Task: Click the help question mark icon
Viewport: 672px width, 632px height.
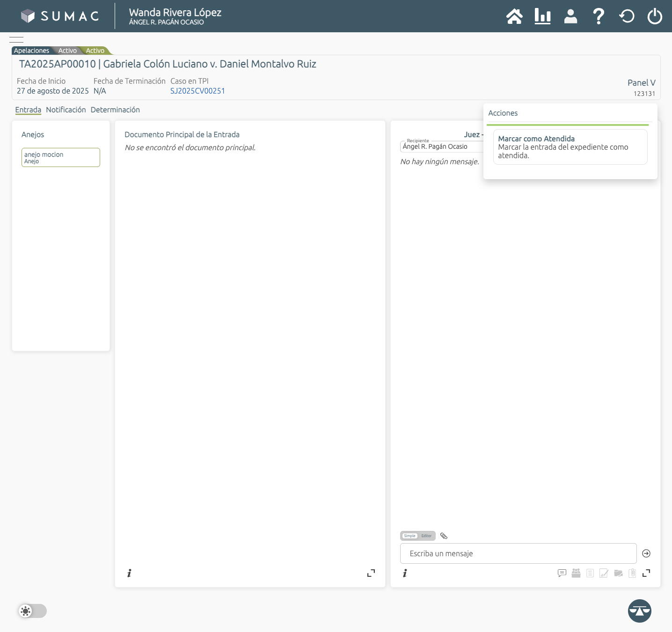Action: 598,16
